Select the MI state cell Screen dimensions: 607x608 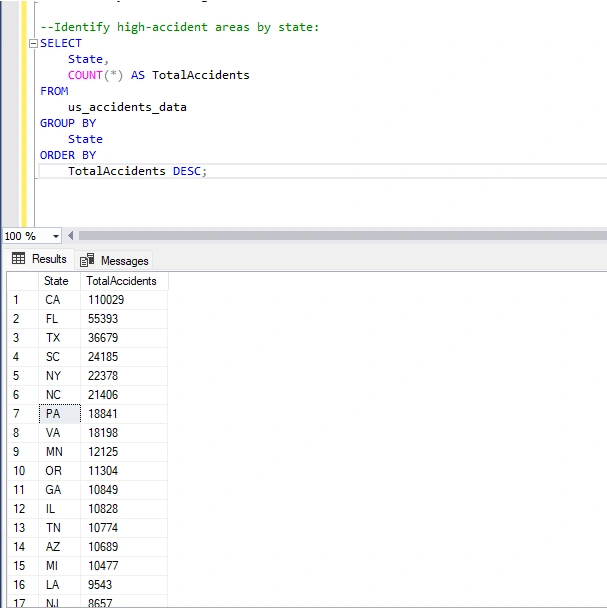click(59, 566)
